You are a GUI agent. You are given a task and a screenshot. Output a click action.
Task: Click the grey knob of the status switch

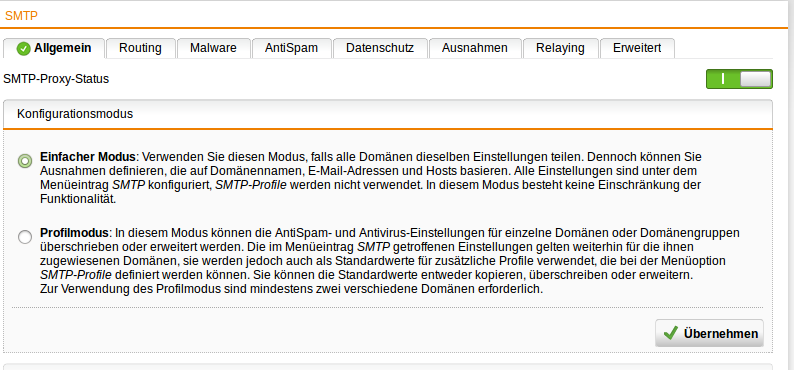click(x=755, y=79)
